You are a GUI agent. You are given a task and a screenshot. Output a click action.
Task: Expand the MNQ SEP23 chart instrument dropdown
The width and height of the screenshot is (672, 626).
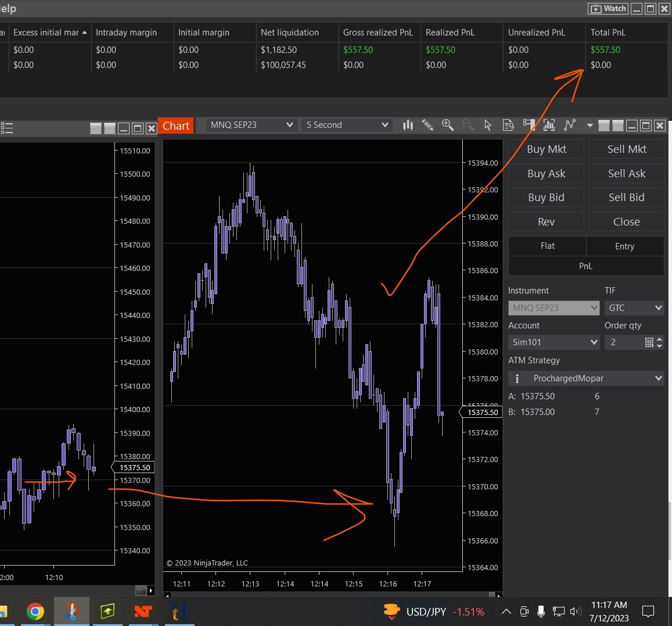(251, 125)
